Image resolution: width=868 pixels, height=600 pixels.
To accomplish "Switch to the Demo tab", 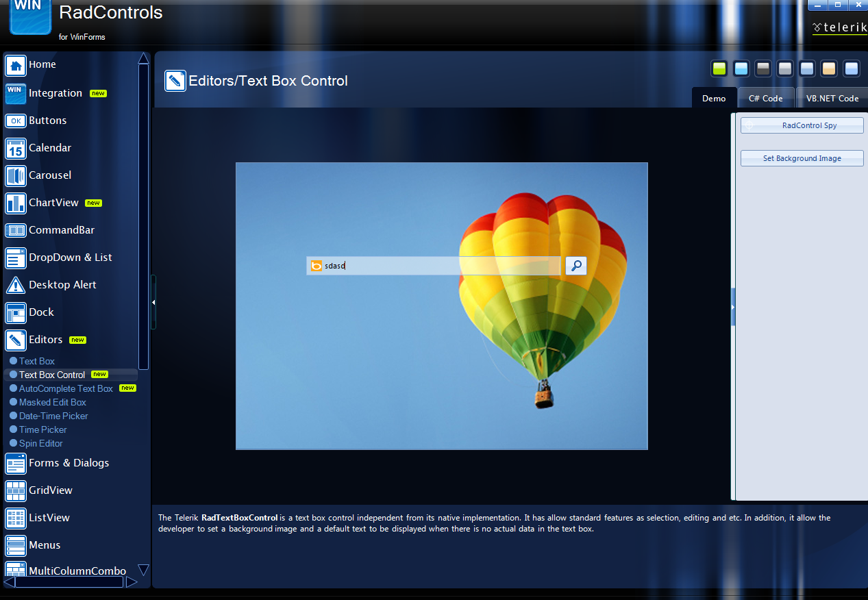I will pos(714,98).
